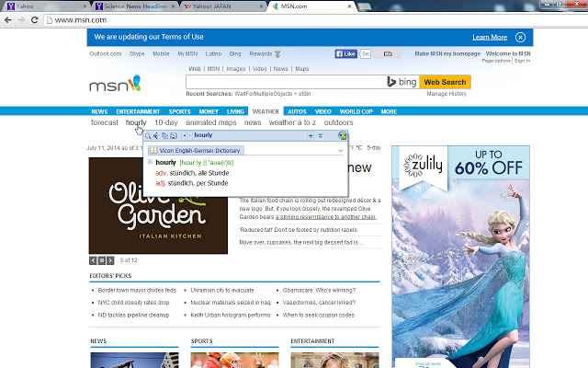The width and height of the screenshot is (588, 368).
Task: Reload the page with the browser refresh icon
Action: click(35, 20)
